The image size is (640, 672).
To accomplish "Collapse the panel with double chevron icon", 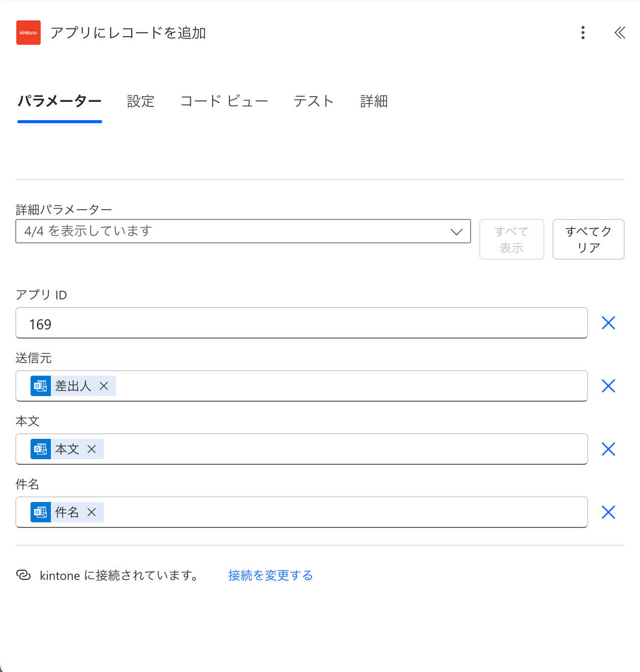I will point(620,33).
